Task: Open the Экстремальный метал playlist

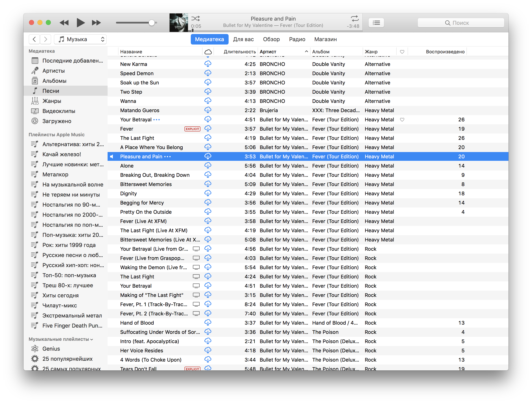Action: click(65, 316)
